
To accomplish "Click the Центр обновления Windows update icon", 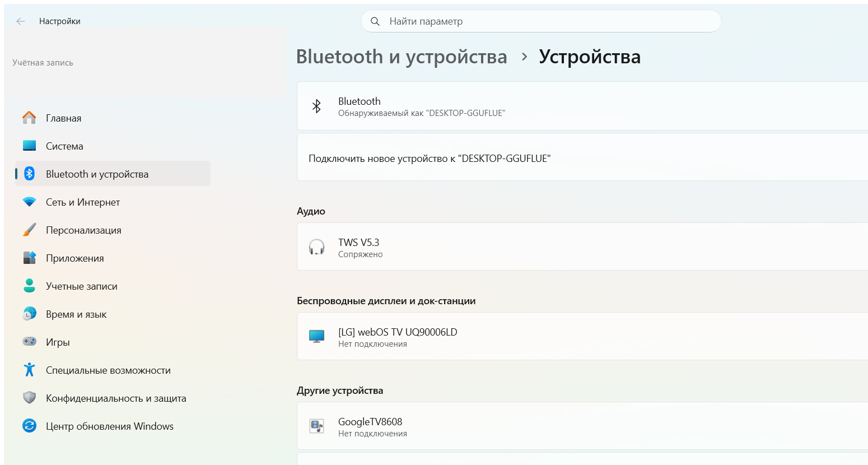I will 29,426.
